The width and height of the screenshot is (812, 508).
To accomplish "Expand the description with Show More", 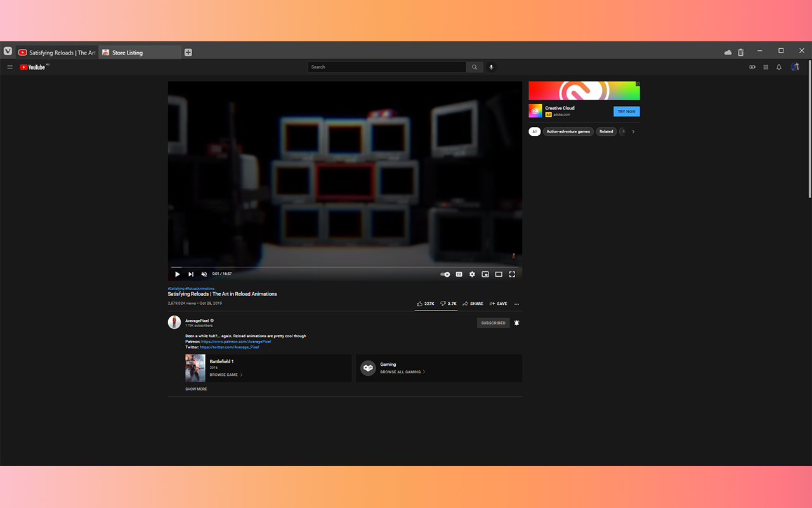I will (195, 389).
